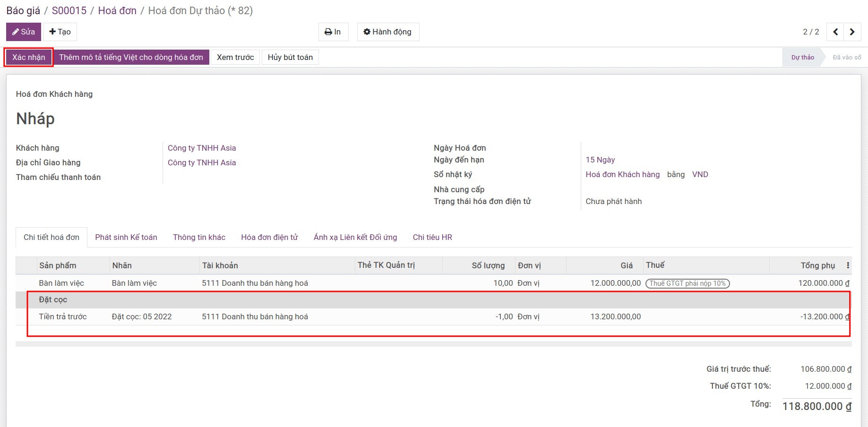Click the Xem trước button
Screen dimensions: 868x427
pyautogui.click(x=235, y=57)
